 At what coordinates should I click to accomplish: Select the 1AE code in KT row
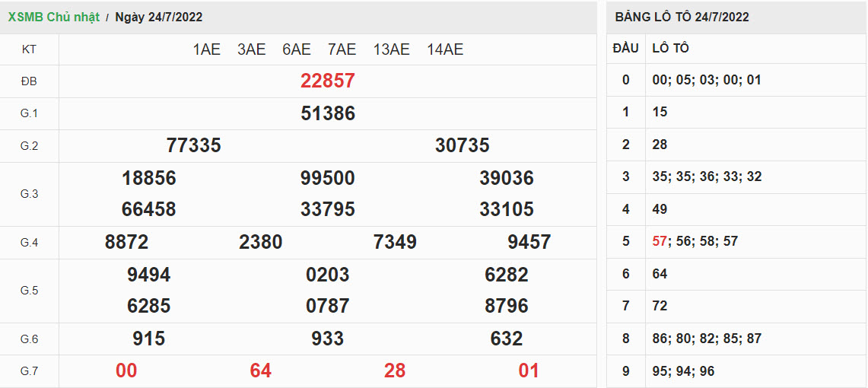pos(206,49)
